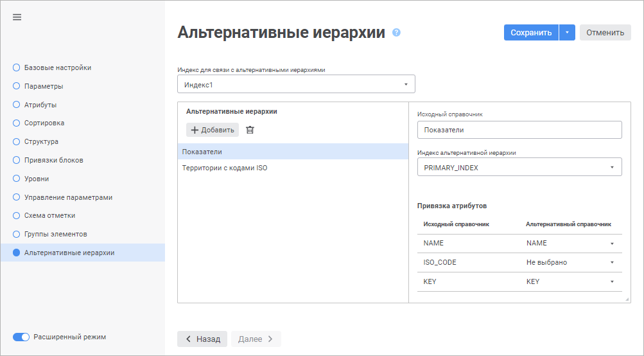The height and width of the screenshot is (356, 644).
Task: Click the Исходный справочник input field
Action: point(519,130)
